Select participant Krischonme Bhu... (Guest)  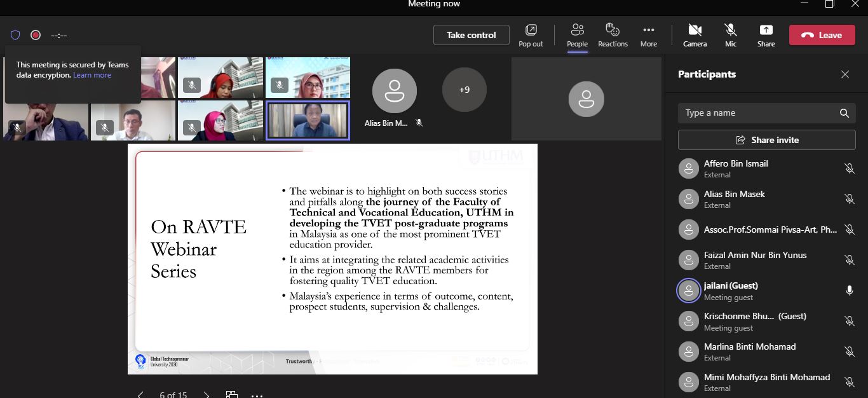coord(766,321)
